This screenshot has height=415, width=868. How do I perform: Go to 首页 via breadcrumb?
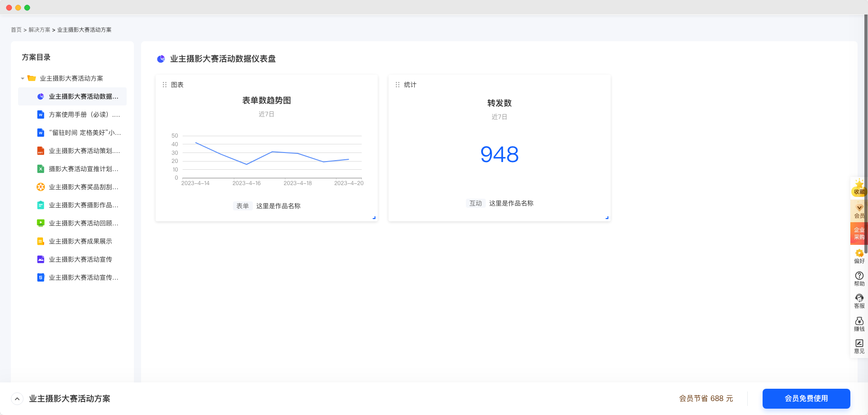tap(16, 30)
